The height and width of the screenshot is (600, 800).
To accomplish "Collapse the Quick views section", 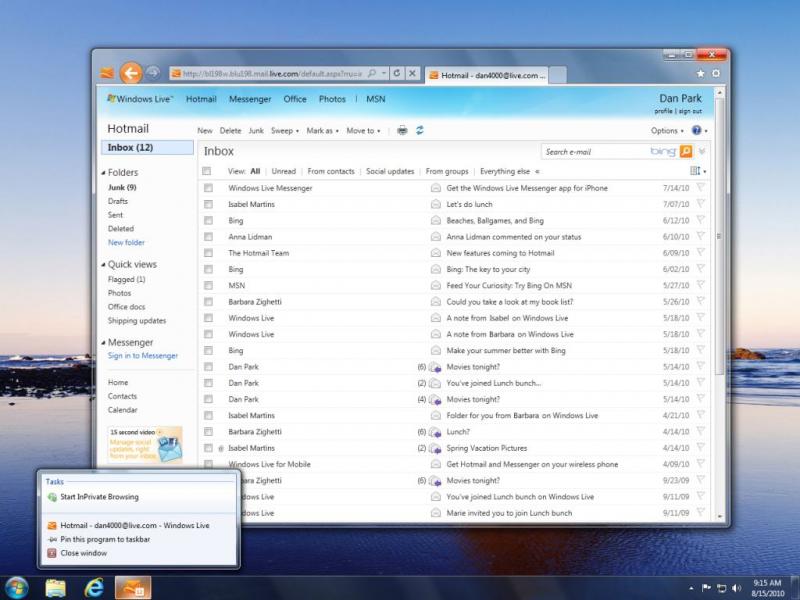I will pos(104,265).
